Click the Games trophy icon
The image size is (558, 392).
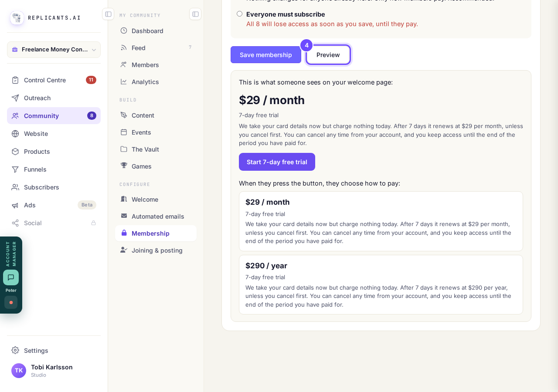[x=124, y=166]
